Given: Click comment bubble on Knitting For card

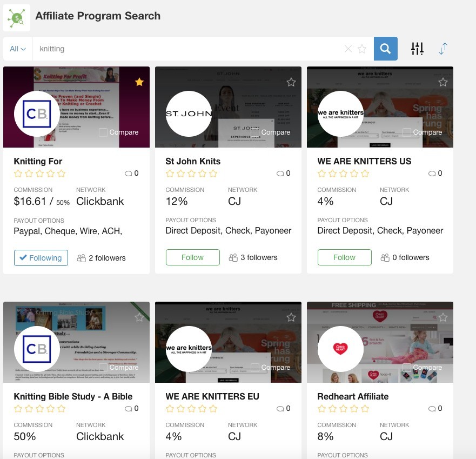Looking at the screenshot, I should coord(129,174).
